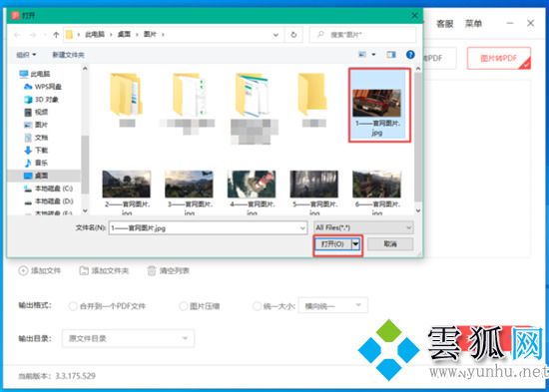Click 清空列表 trash icon

[152, 270]
